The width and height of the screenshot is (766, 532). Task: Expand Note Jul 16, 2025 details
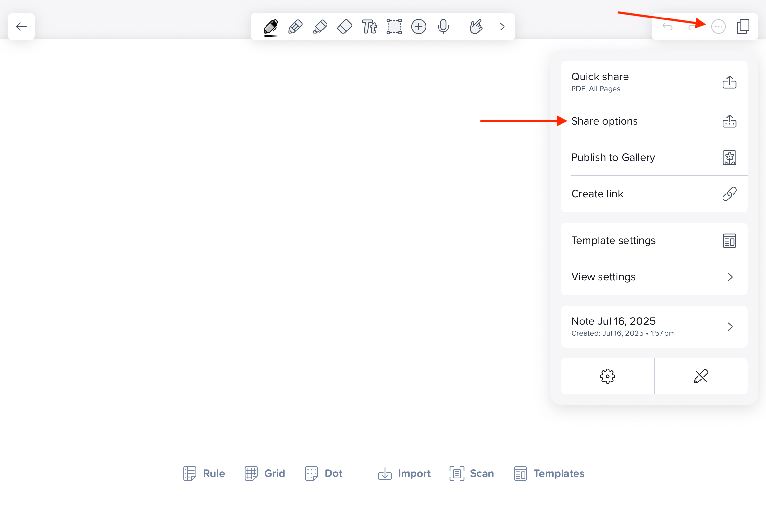coord(654,326)
